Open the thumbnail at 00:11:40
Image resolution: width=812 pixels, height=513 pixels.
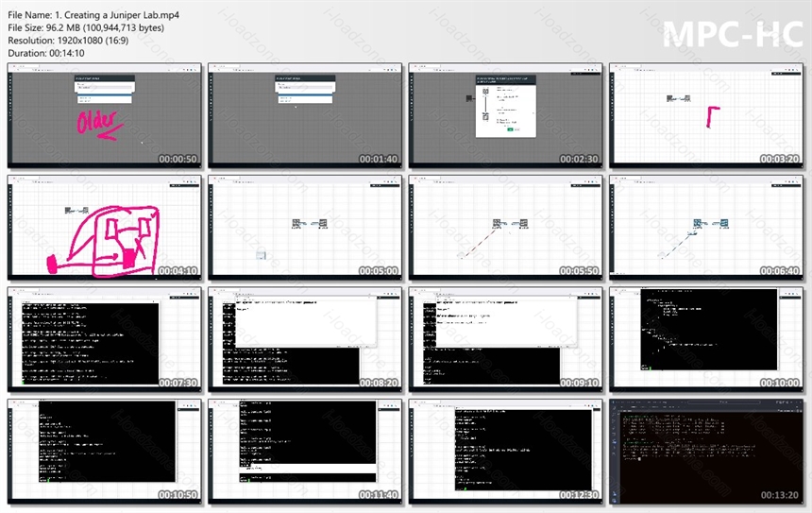click(x=305, y=452)
